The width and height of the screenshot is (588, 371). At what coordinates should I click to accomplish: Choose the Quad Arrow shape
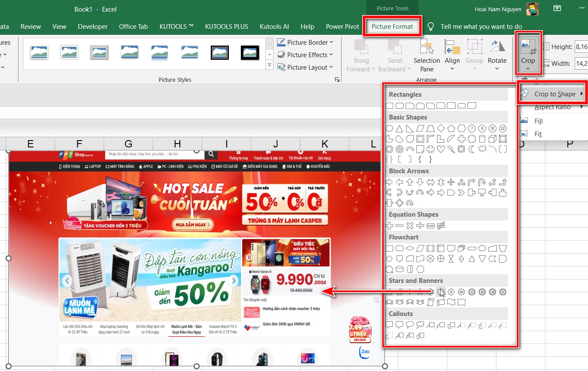pos(451,182)
